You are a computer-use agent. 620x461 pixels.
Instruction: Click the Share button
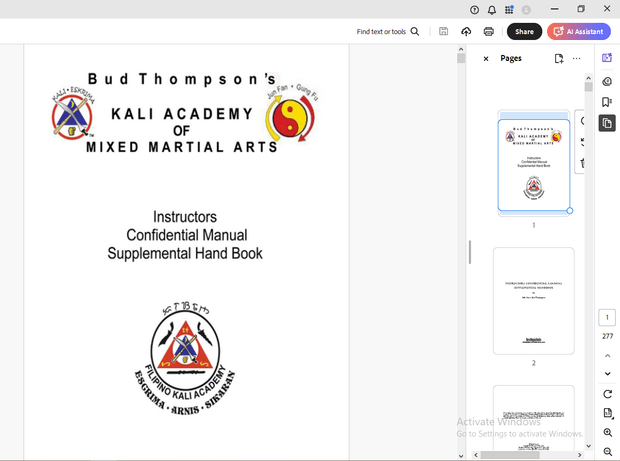(x=524, y=32)
